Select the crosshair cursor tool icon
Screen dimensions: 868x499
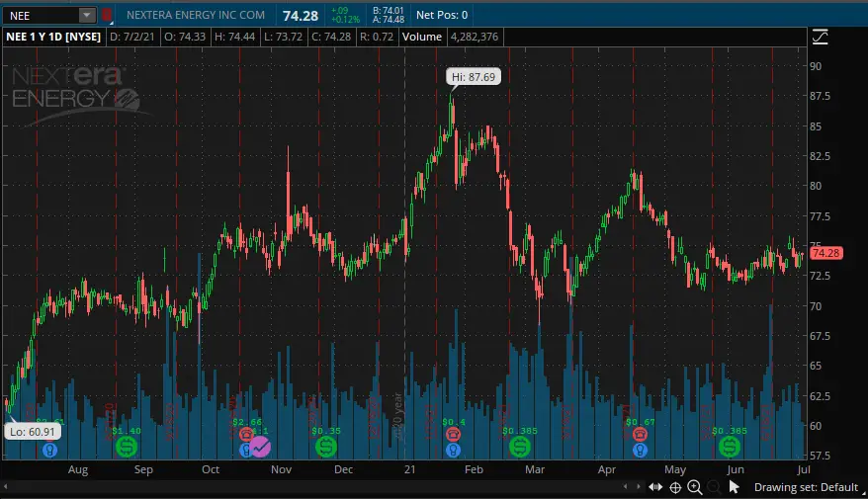pyautogui.click(x=675, y=487)
